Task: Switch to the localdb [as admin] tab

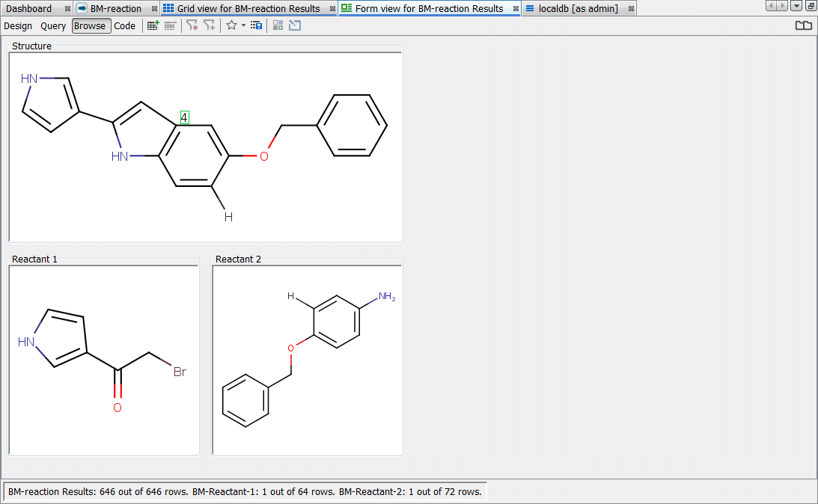Action: tap(578, 9)
